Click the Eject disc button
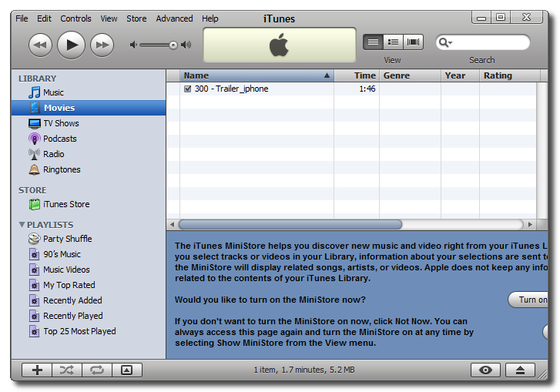Screen dimensions: 560x392 521,370
